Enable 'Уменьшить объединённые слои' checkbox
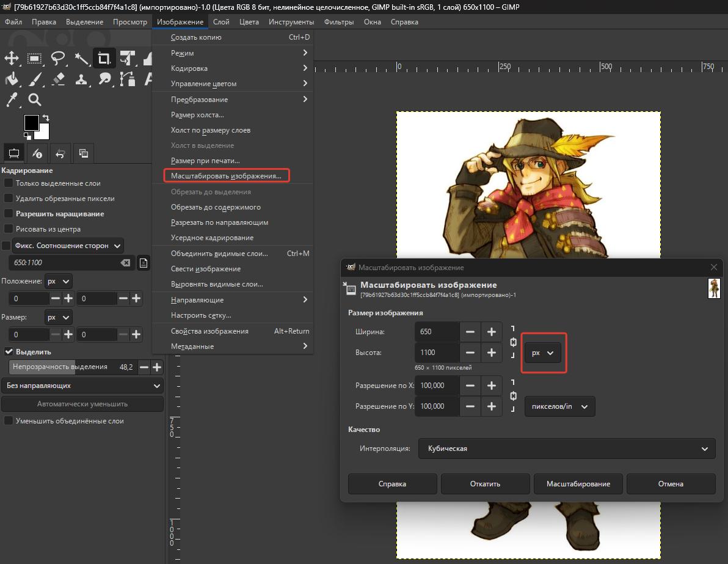This screenshot has width=728, height=564. pyautogui.click(x=8, y=421)
